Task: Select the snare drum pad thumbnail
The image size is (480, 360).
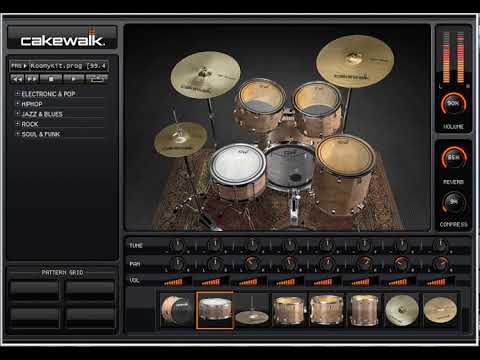Action: coord(215,310)
